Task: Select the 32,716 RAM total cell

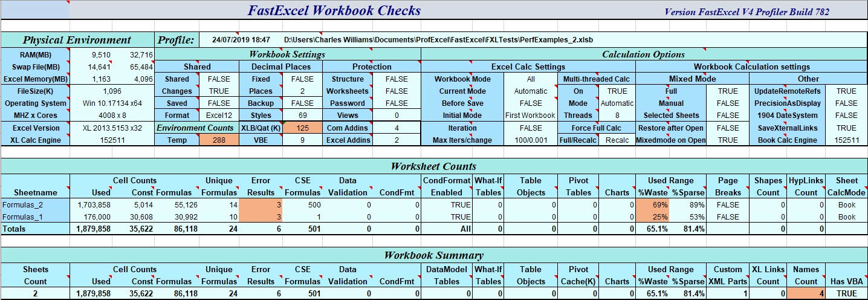Action: (141, 54)
